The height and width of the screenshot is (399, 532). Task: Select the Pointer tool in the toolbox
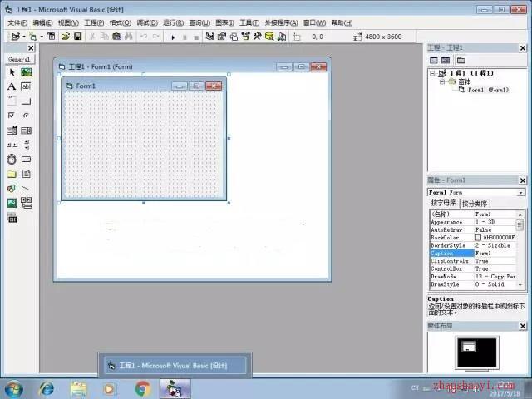(x=12, y=72)
